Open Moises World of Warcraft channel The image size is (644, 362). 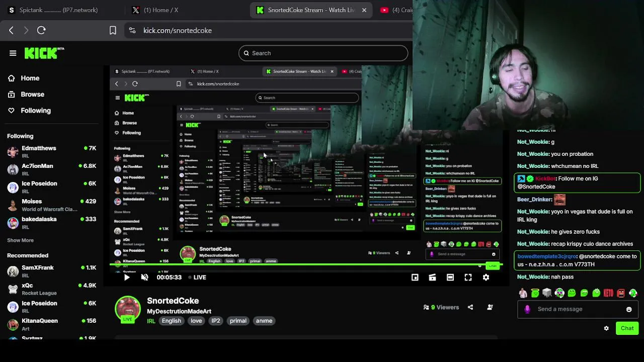click(51, 205)
